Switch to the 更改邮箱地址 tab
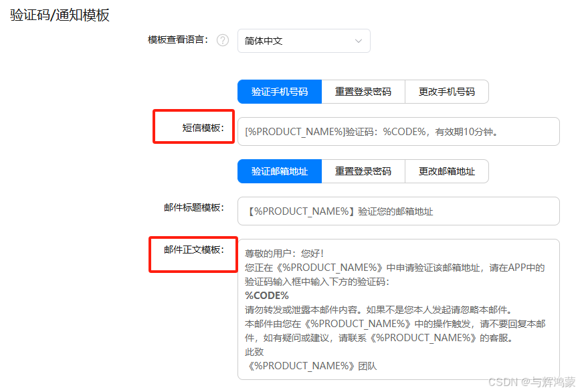Viewport: 578px width, 392px height. (447, 171)
